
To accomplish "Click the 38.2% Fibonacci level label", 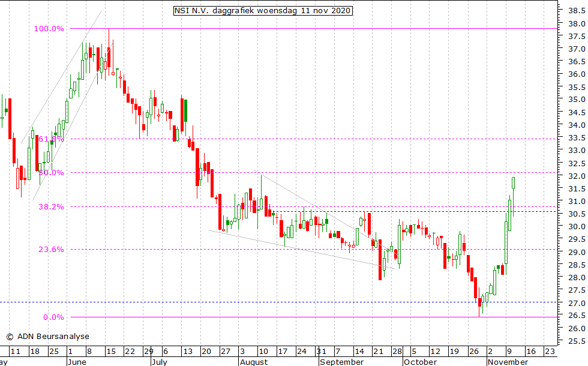I will point(51,206).
